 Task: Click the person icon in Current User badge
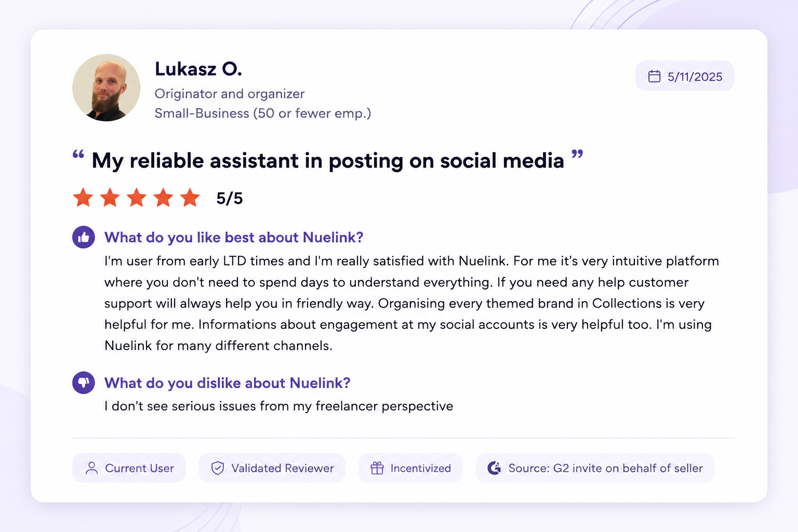click(91, 468)
